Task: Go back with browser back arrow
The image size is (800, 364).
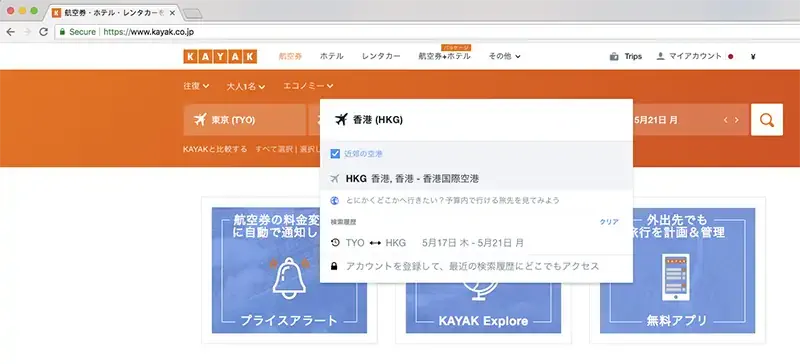Action: [x=11, y=32]
